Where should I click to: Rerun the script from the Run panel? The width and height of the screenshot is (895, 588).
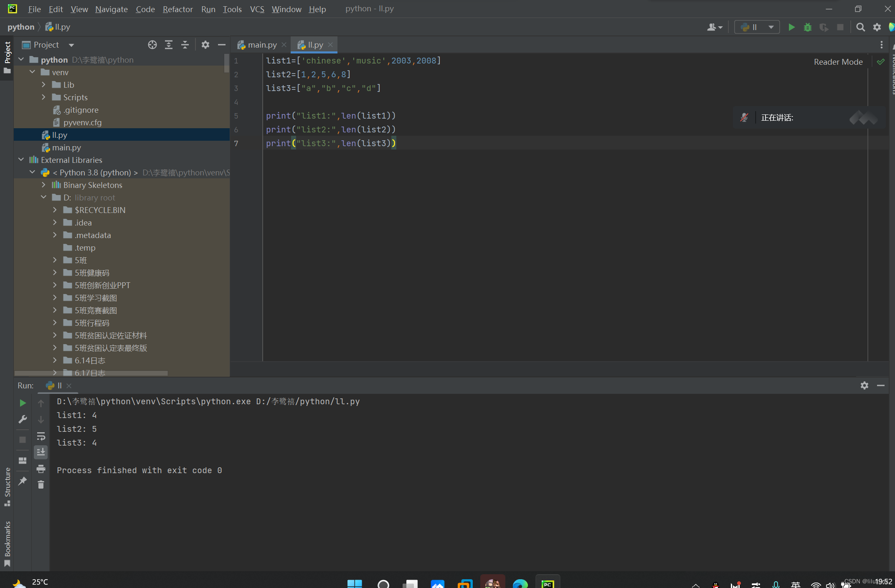(x=23, y=403)
